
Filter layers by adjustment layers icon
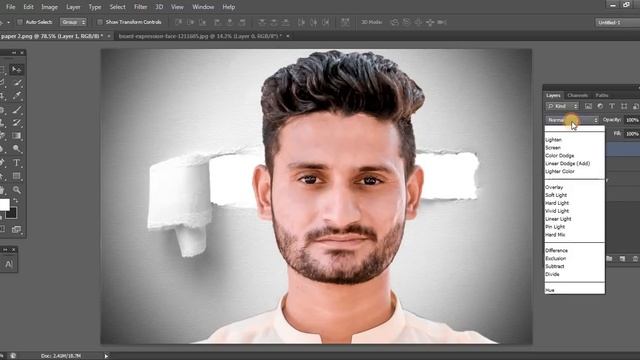click(x=600, y=106)
